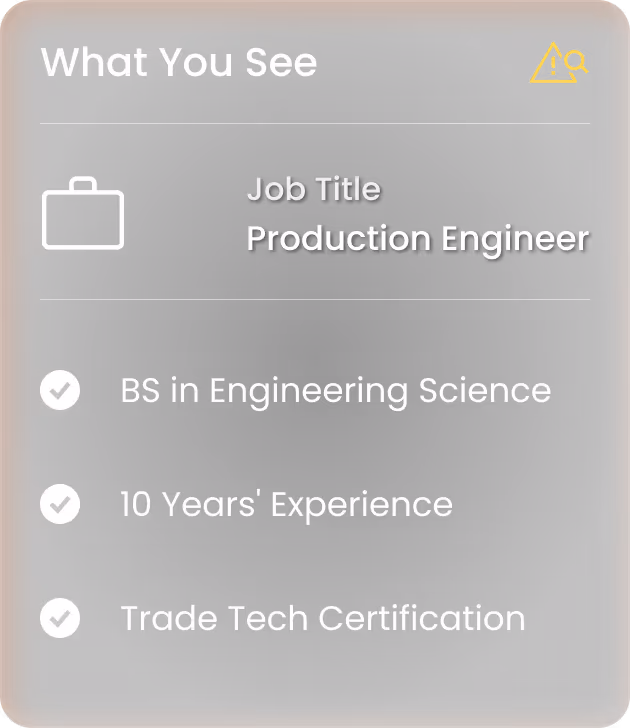Click the divider line below Production Engineer
Screen dimensions: 630x728
[315, 299]
